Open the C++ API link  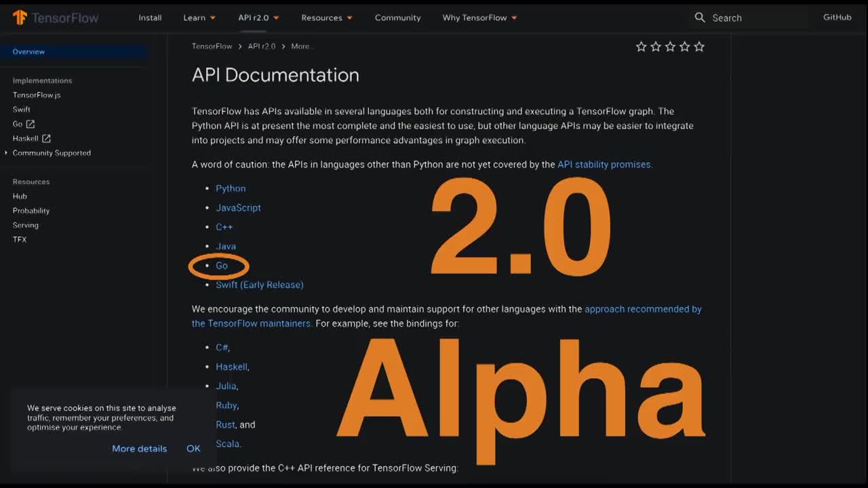click(224, 227)
